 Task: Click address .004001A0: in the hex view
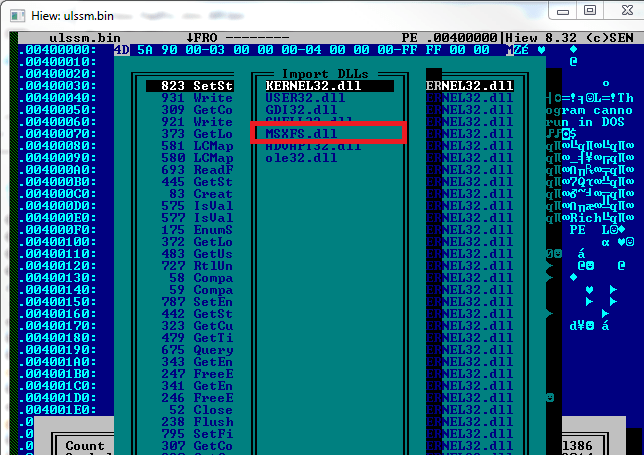coord(58,362)
